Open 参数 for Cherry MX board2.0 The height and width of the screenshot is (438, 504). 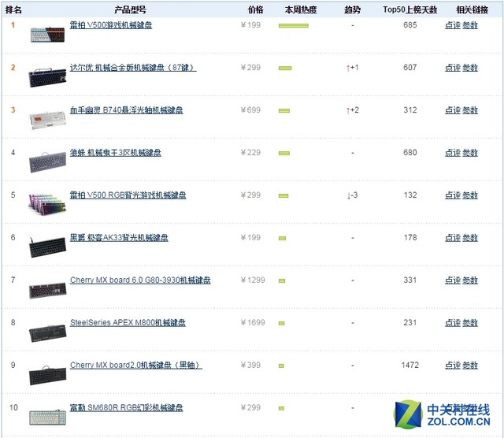coord(470,365)
